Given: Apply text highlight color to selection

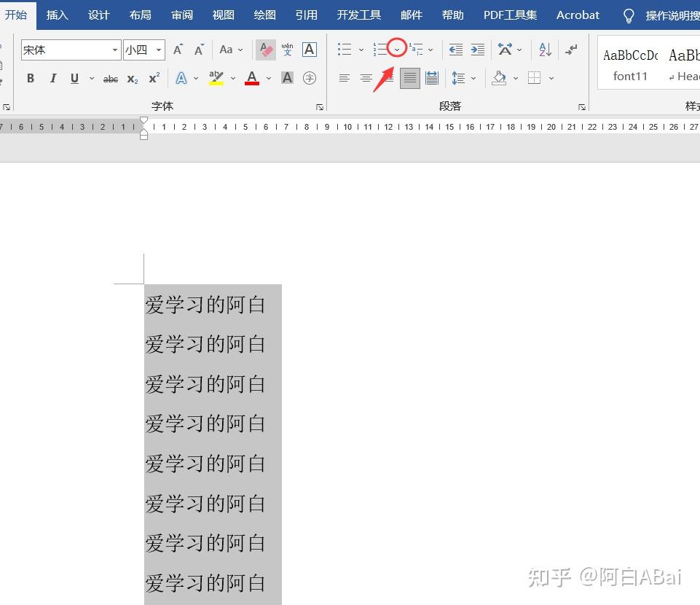Looking at the screenshot, I should coord(216,77).
